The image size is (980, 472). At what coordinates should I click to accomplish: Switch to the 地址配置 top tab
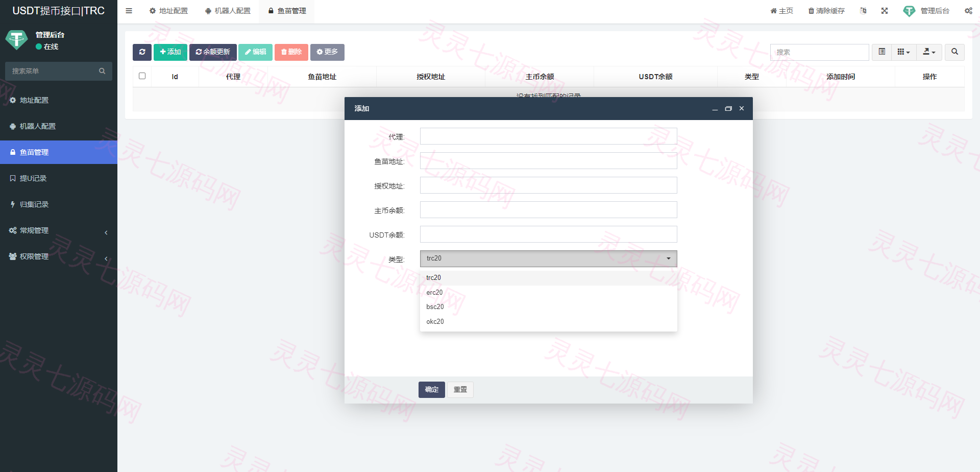(x=168, y=11)
